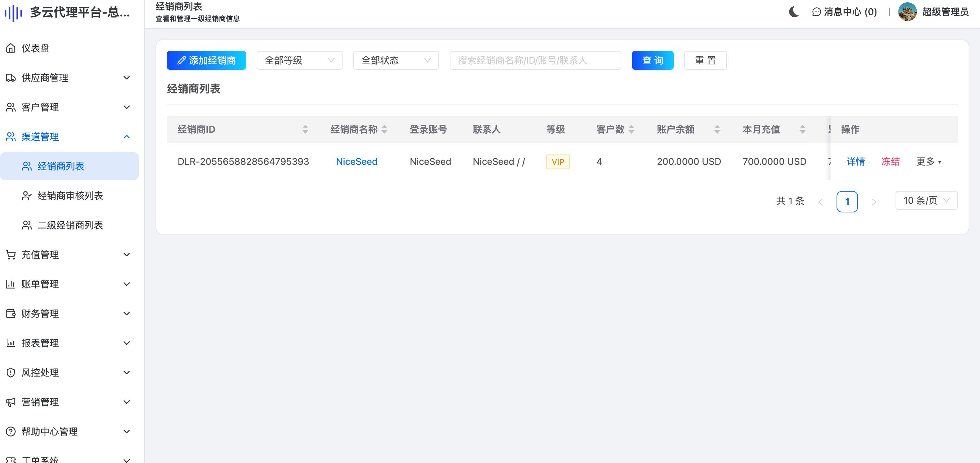Sort by 客户数 column arrows

pyautogui.click(x=631, y=130)
